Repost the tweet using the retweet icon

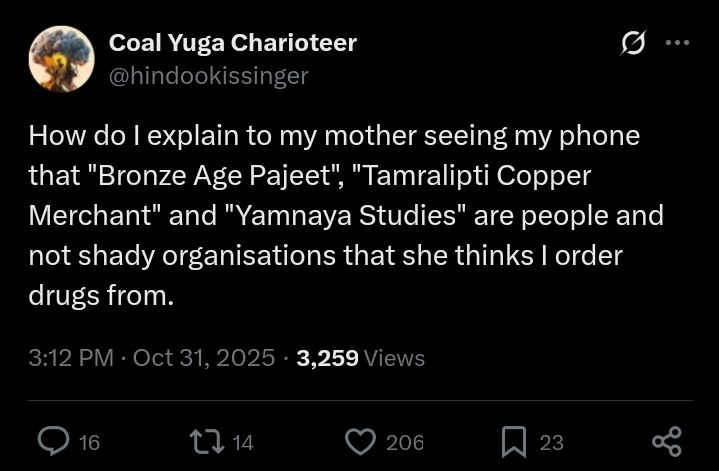tap(205, 441)
